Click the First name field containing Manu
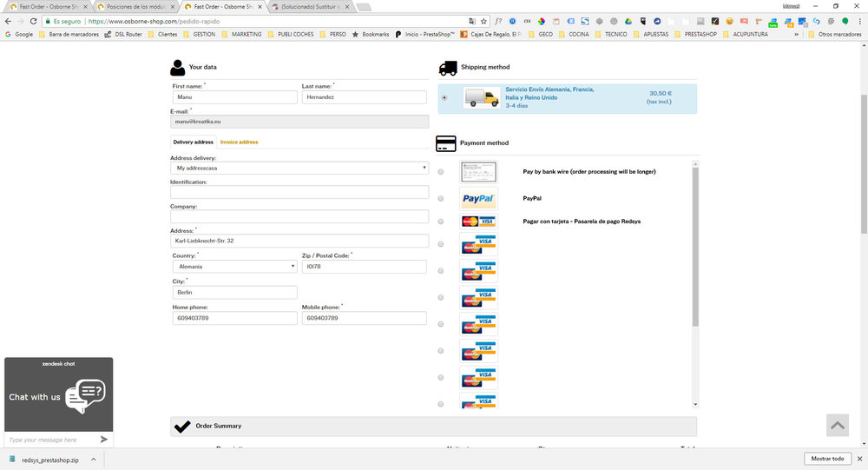Image resolution: width=868 pixels, height=470 pixels. [234, 97]
